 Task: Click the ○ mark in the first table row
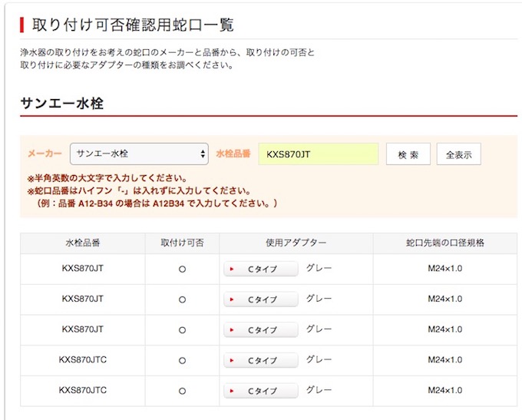[182, 269]
